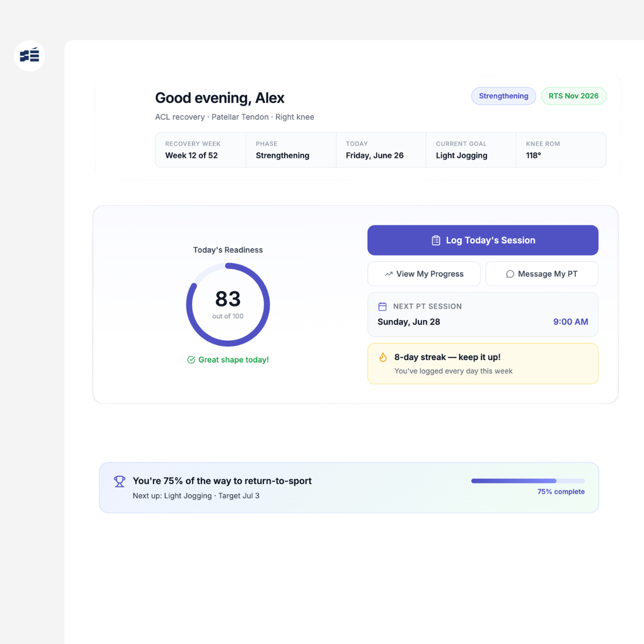Click the app logo icon in sidebar
Image resolution: width=644 pixels, height=644 pixels.
[x=30, y=56]
